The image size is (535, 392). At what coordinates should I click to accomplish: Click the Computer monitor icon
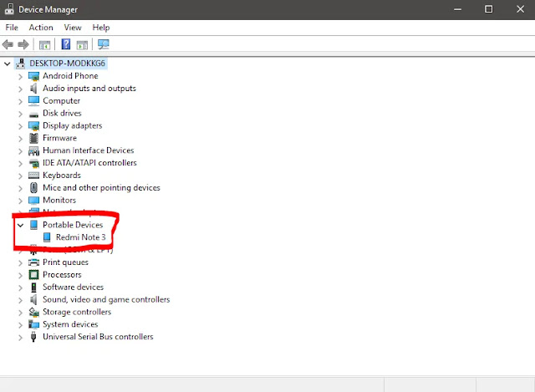point(33,101)
